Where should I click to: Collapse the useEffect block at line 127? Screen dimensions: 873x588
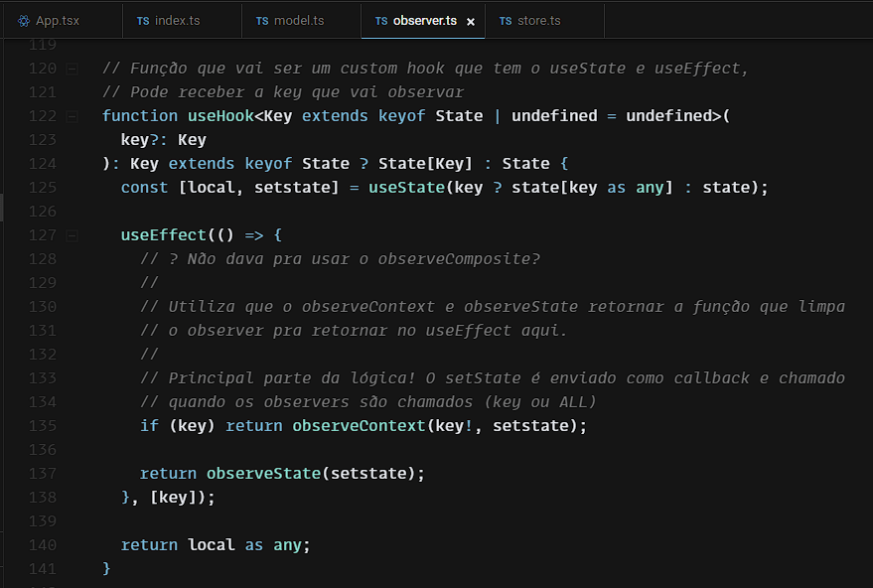pos(72,236)
